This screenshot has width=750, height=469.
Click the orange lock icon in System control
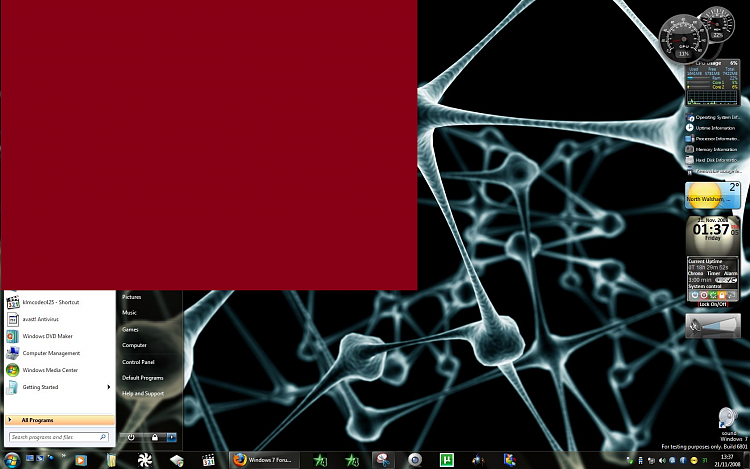tap(722, 295)
